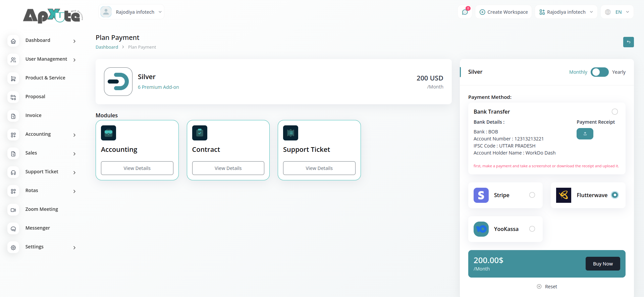Select the YooKassa payment option
The width and height of the screenshot is (644, 297).
(x=532, y=229)
